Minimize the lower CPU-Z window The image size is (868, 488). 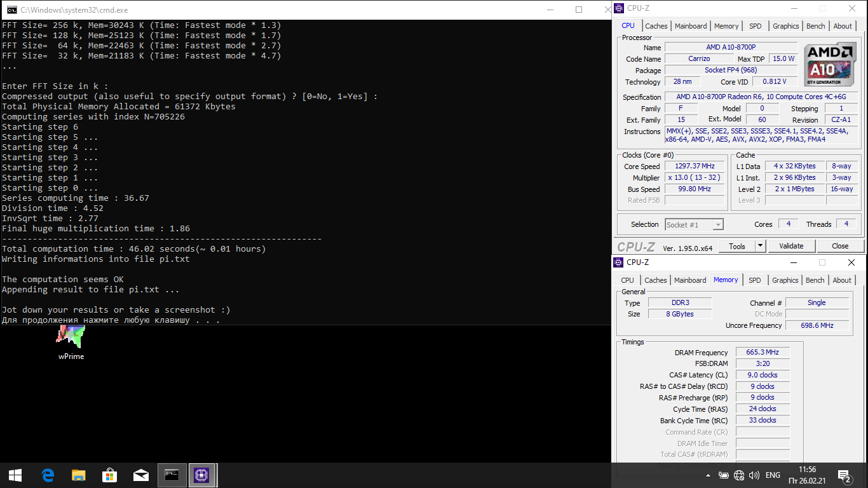[792, 262]
